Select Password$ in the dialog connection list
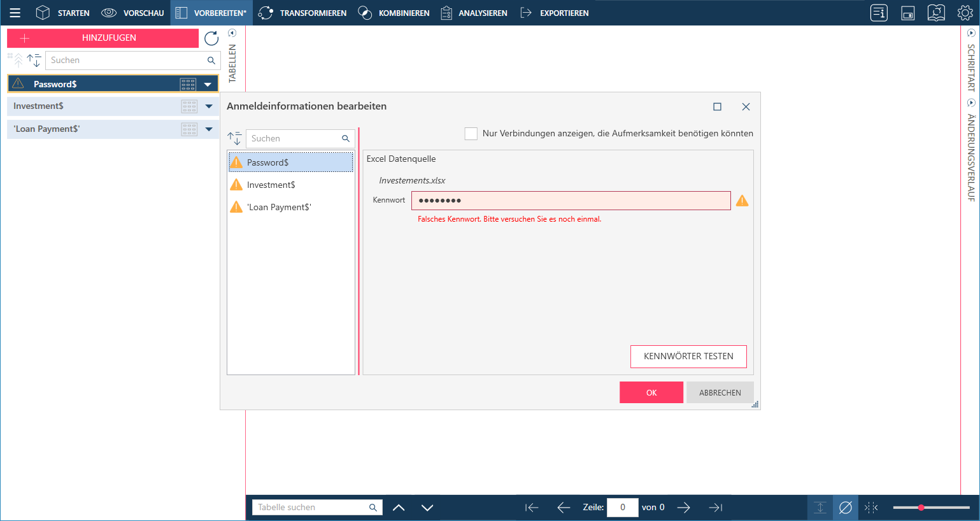 (x=290, y=162)
